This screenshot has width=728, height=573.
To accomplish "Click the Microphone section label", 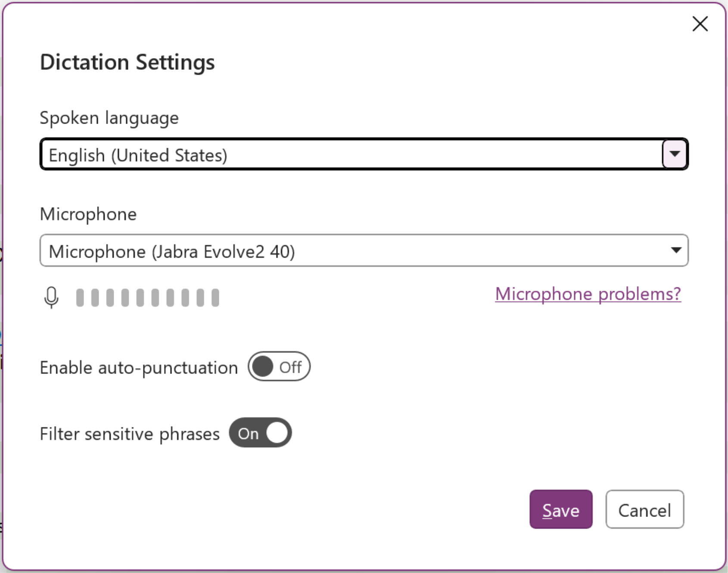I will click(88, 214).
